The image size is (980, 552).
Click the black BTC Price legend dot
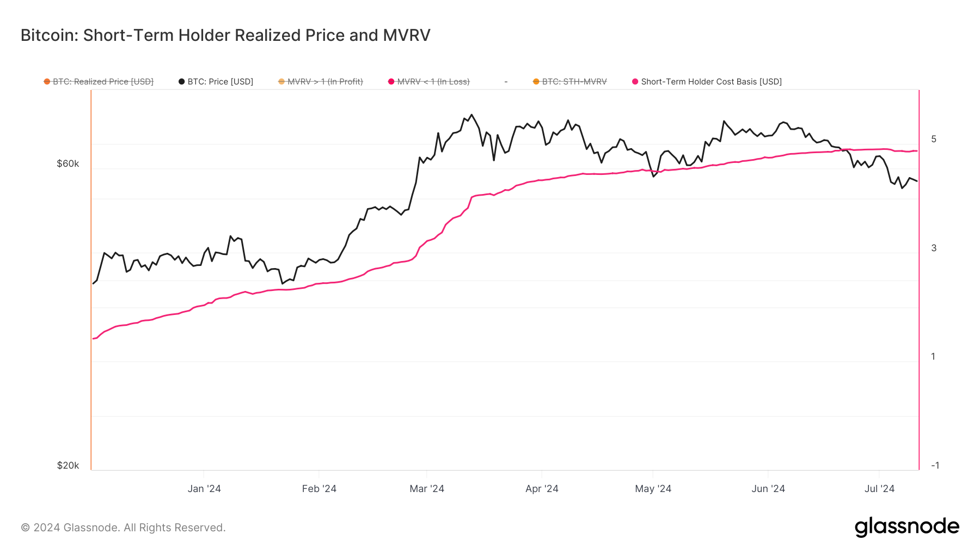pyautogui.click(x=182, y=82)
